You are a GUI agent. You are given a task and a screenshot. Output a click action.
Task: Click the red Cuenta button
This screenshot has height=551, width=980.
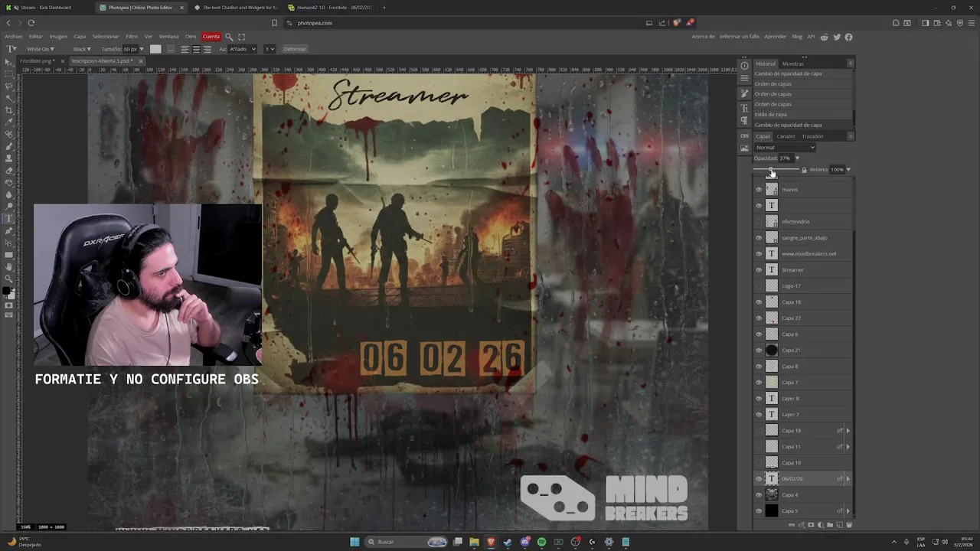(x=211, y=37)
